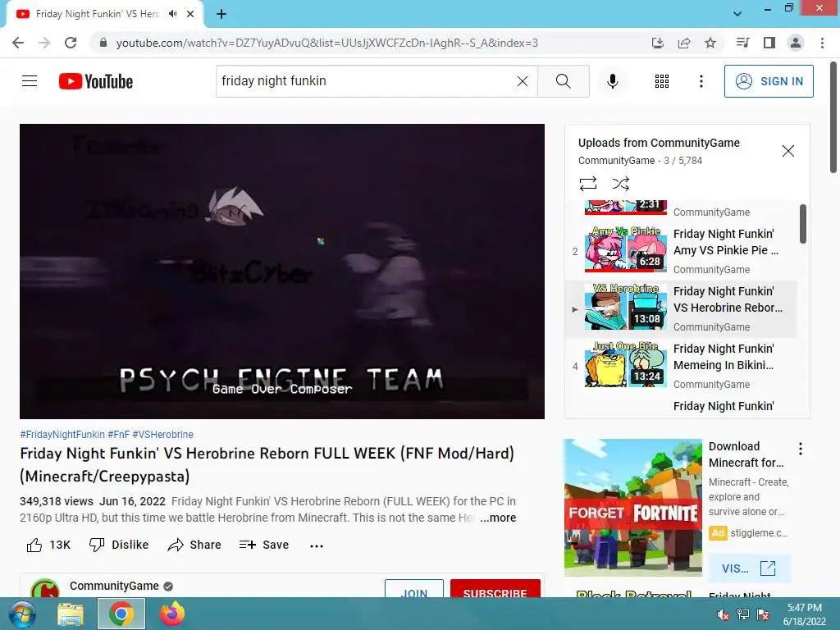The height and width of the screenshot is (630, 840).
Task: Open ad options three-dot menu
Action: coord(801,449)
